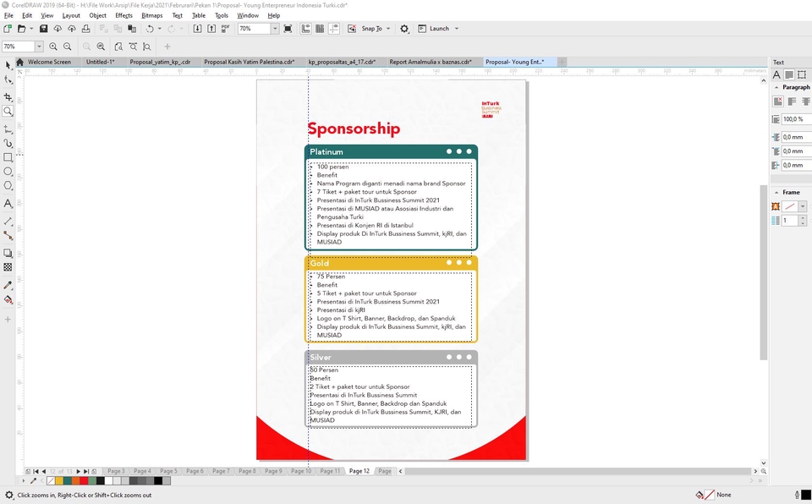Open the Undo history dropdown arrow

159,29
